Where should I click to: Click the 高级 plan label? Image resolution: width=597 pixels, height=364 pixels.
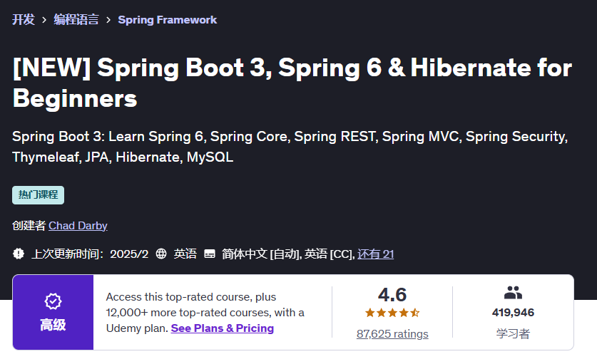53,325
